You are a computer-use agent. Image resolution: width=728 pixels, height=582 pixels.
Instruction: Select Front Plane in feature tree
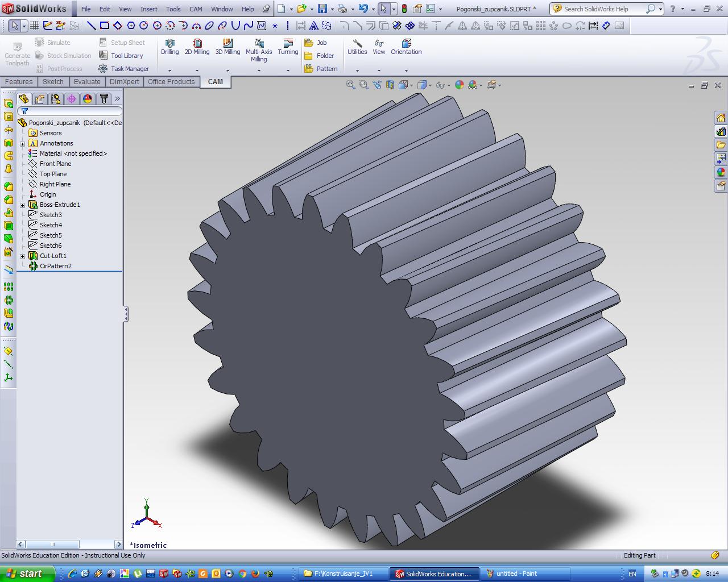tap(55, 164)
